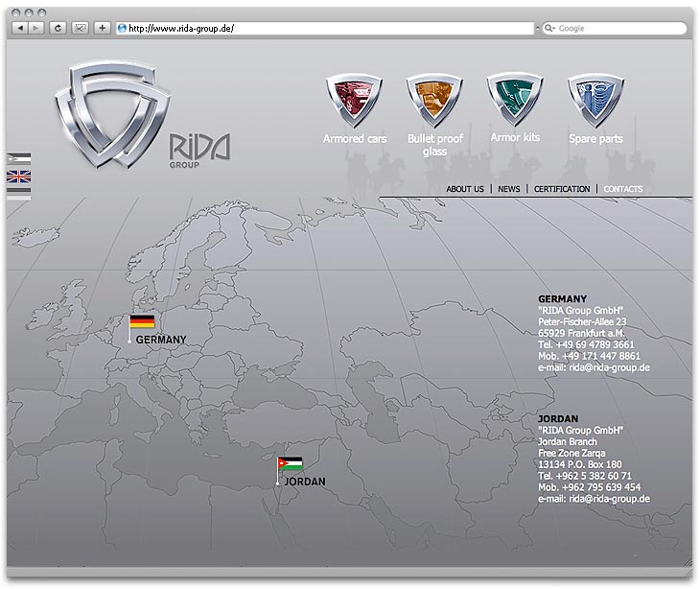Click the mobile number +962 795 639 454
The height and width of the screenshot is (589, 700).
coord(601,487)
